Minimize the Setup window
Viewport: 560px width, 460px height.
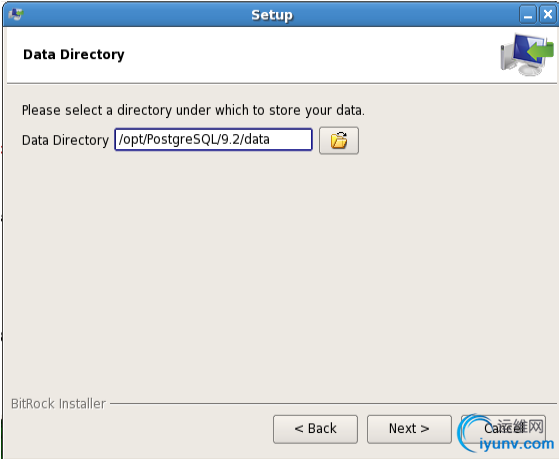pyautogui.click(x=528, y=15)
